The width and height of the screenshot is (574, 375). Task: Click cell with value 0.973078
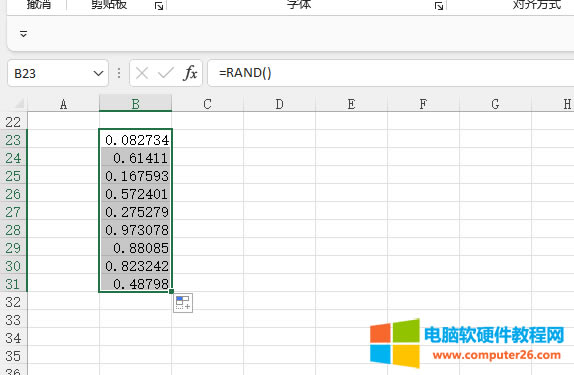click(135, 230)
